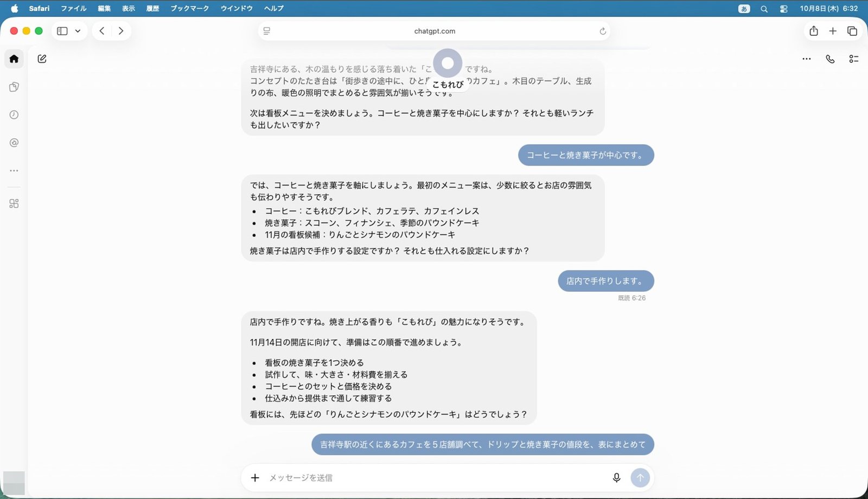868x499 pixels.
Task: Click the plus attach icon in message box
Action: (255, 477)
